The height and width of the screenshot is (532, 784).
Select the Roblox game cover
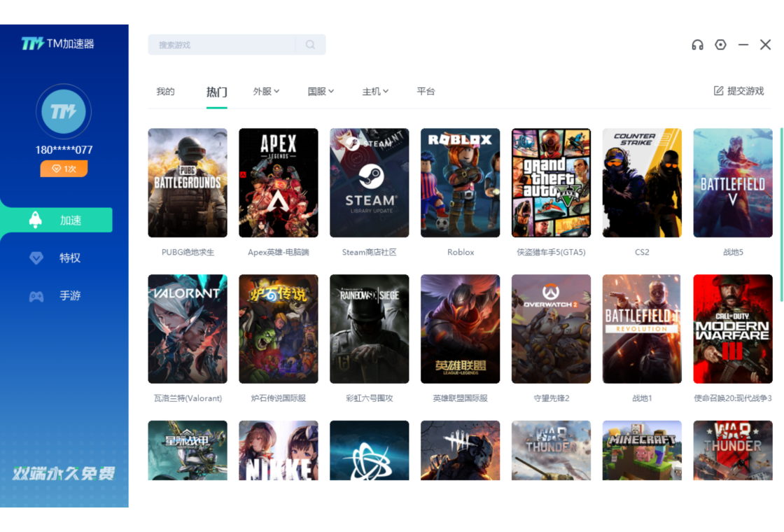pyautogui.click(x=461, y=183)
